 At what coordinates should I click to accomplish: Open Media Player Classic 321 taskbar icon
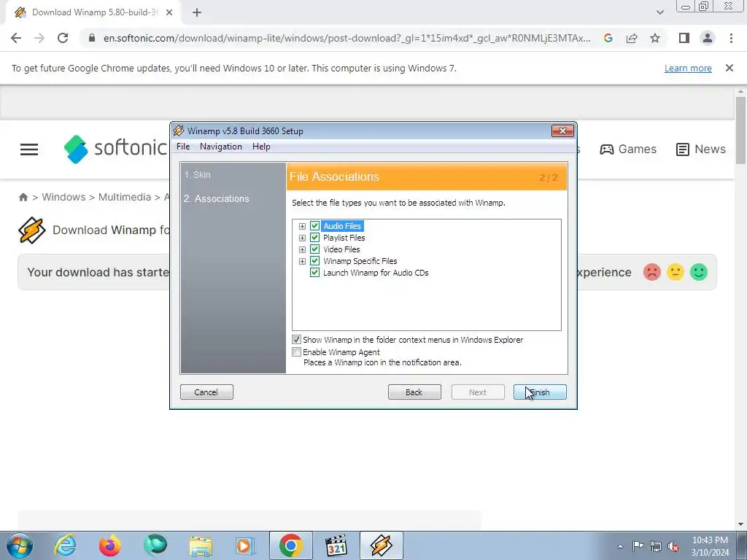[x=336, y=545]
